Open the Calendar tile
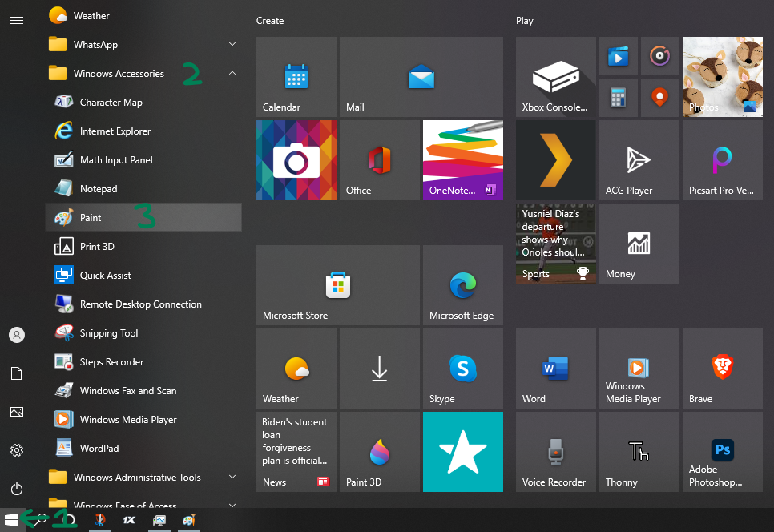The height and width of the screenshot is (532, 774). coord(296,77)
